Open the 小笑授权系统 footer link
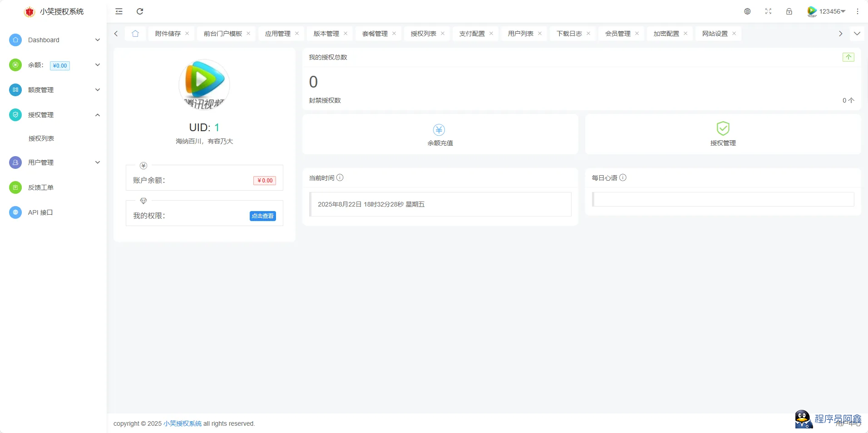 point(182,423)
